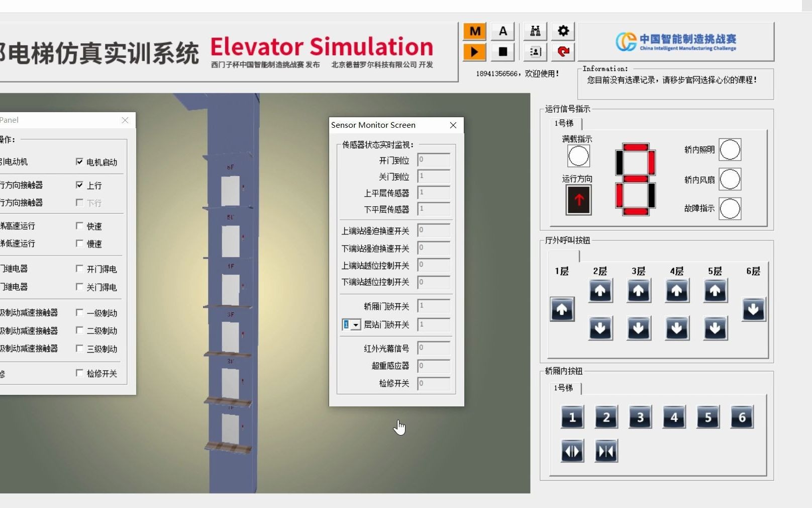812x508 pixels.
Task: Click the Information message text
Action: [672, 80]
